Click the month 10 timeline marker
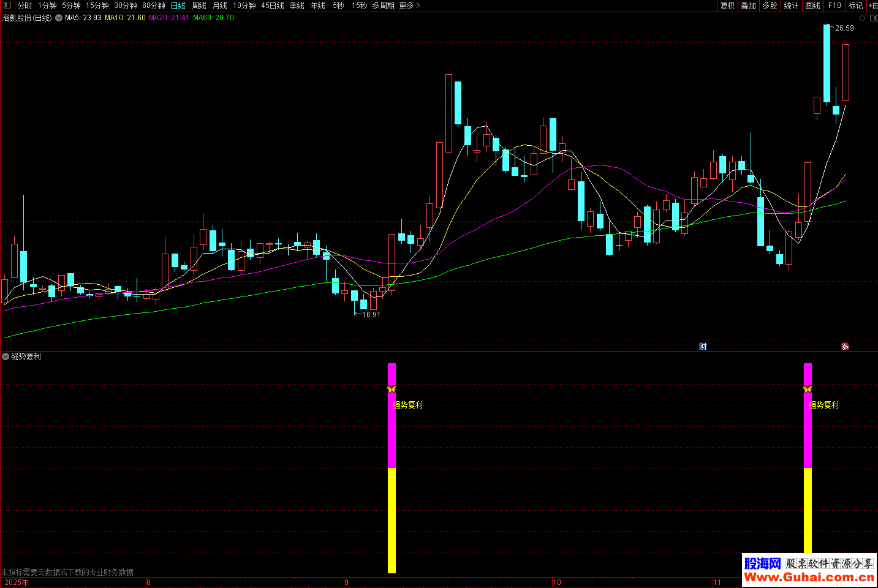This screenshot has width=878, height=588. [x=556, y=582]
